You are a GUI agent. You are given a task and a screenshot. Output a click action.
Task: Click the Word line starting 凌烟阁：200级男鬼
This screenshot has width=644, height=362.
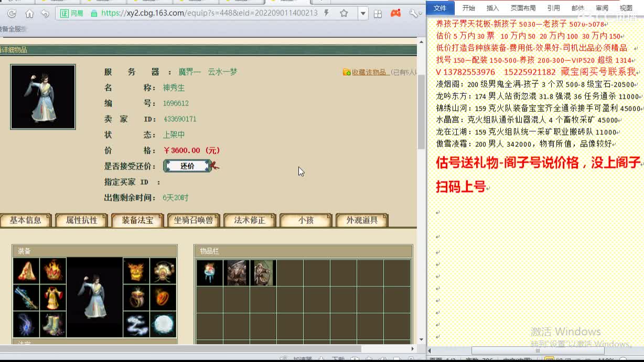click(535, 84)
